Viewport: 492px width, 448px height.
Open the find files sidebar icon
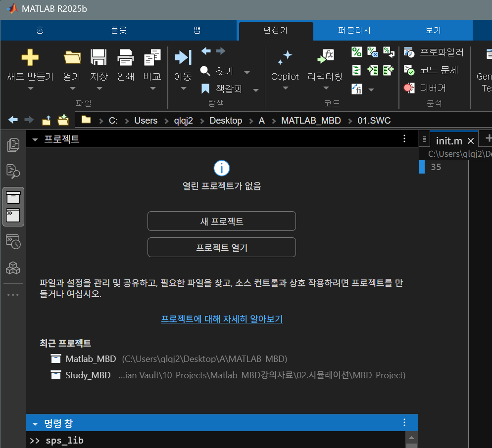tap(13, 171)
